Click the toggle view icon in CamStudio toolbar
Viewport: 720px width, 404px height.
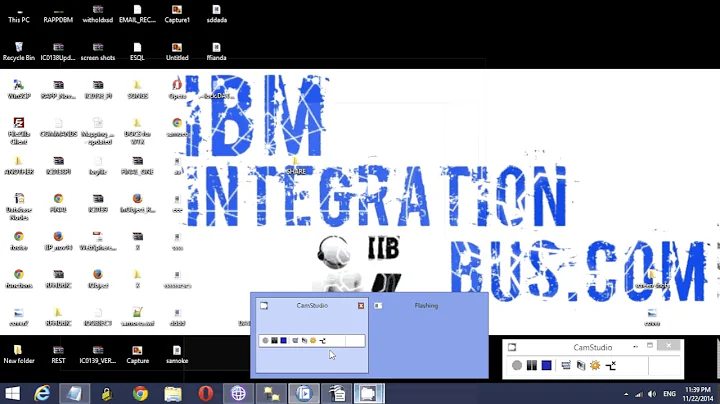click(x=566, y=365)
